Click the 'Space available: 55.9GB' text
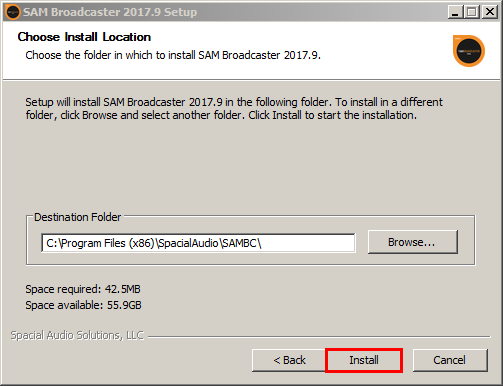The height and width of the screenshot is (386, 503). coord(83,305)
